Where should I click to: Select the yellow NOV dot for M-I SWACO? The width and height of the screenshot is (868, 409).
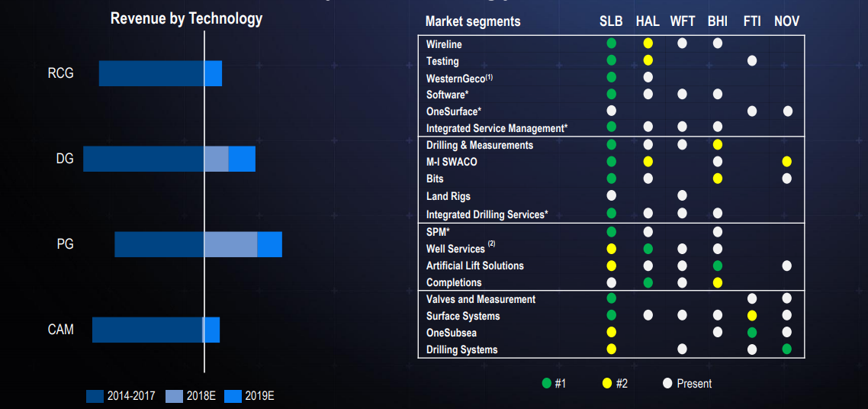tap(786, 162)
